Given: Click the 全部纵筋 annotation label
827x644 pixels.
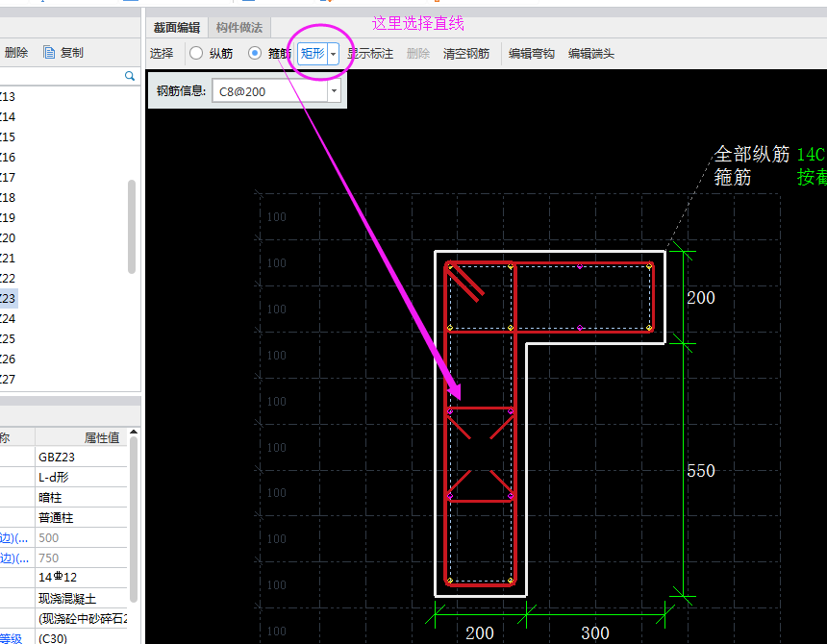Looking at the screenshot, I should tap(752, 154).
